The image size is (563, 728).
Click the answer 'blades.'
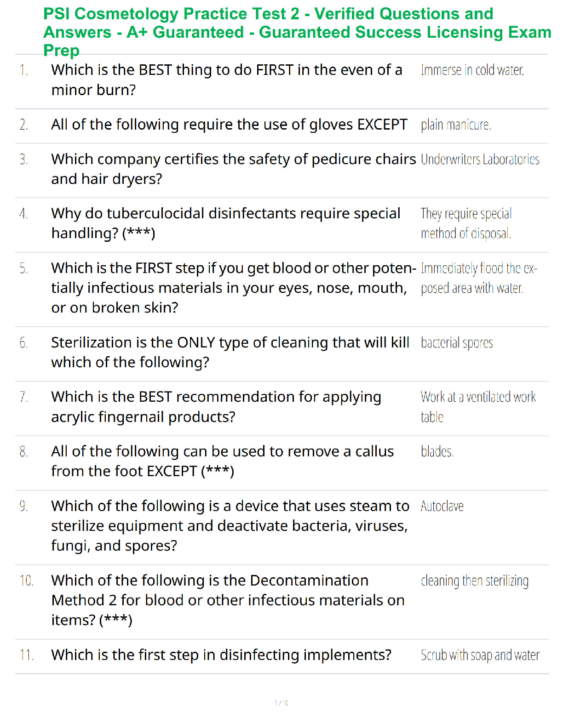pos(437,452)
